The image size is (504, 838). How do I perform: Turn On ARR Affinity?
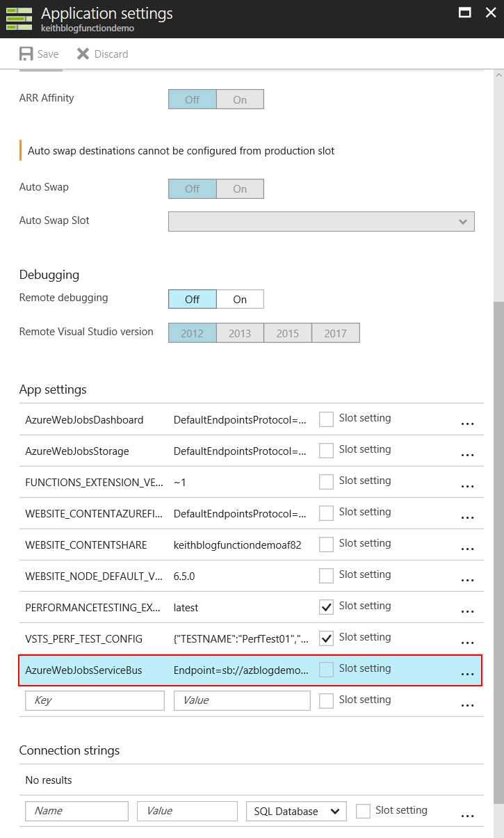240,99
